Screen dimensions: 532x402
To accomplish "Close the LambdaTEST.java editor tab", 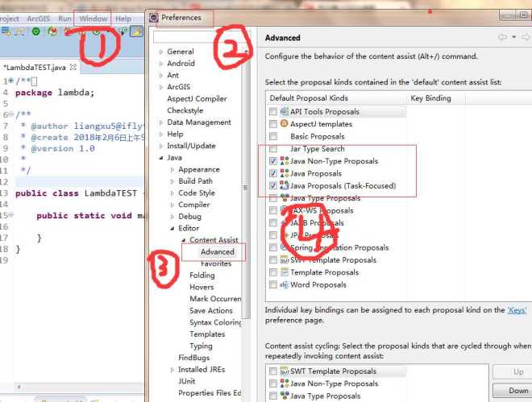I will pos(73,67).
